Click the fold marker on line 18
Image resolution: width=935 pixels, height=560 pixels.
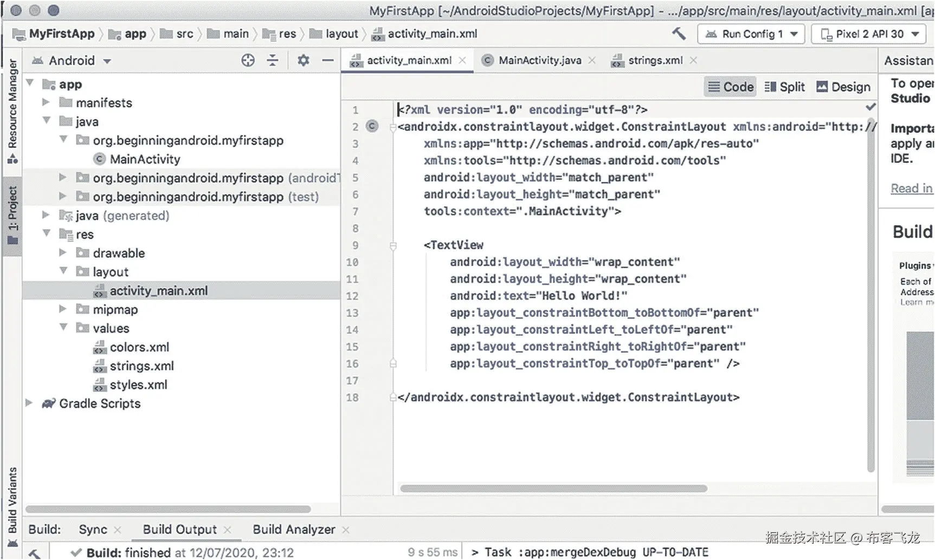point(393,398)
